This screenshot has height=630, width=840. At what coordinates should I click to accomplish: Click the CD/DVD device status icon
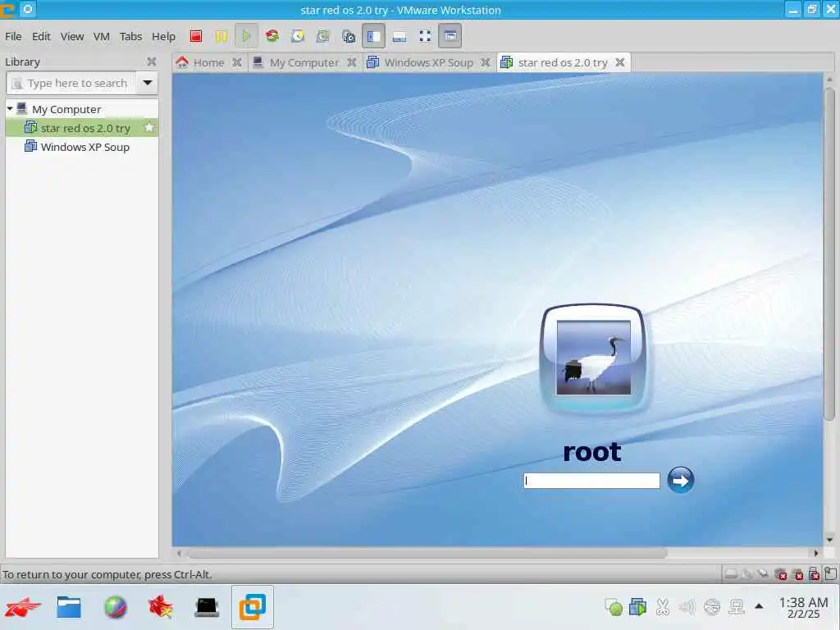(747, 574)
